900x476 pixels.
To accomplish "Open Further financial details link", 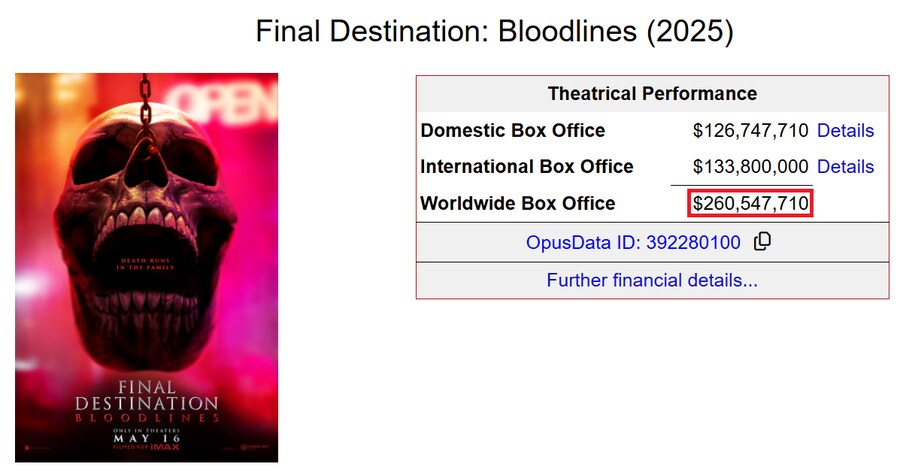I will coord(652,280).
